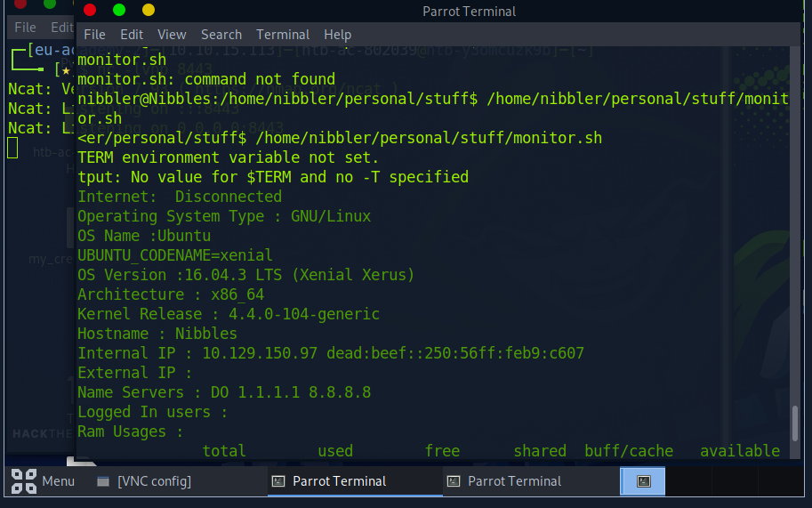Viewport: 812px width, 508px height.
Task: Click the yellow window button of the front terminal
Action: (x=149, y=11)
